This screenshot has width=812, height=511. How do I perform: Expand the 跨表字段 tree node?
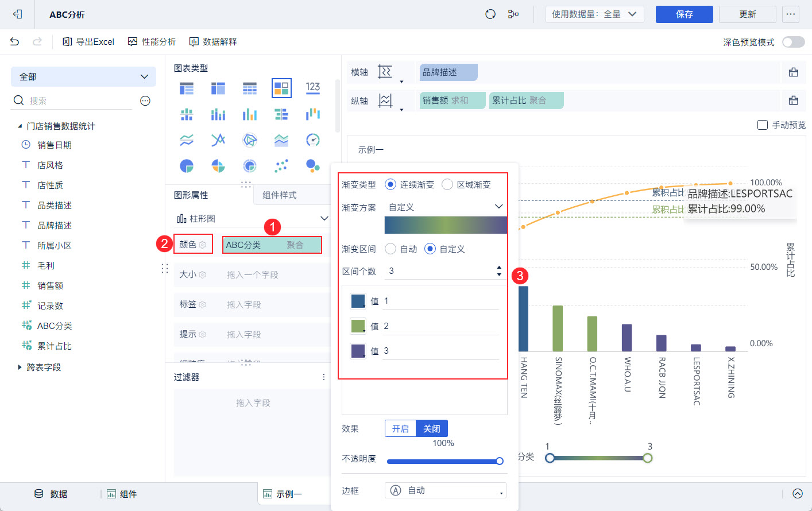coord(20,367)
